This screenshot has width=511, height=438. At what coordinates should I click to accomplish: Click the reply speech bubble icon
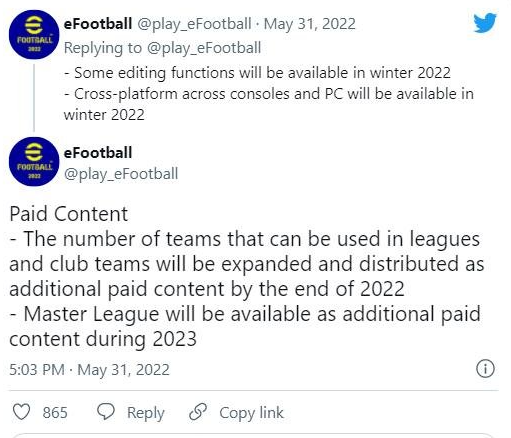[106, 411]
